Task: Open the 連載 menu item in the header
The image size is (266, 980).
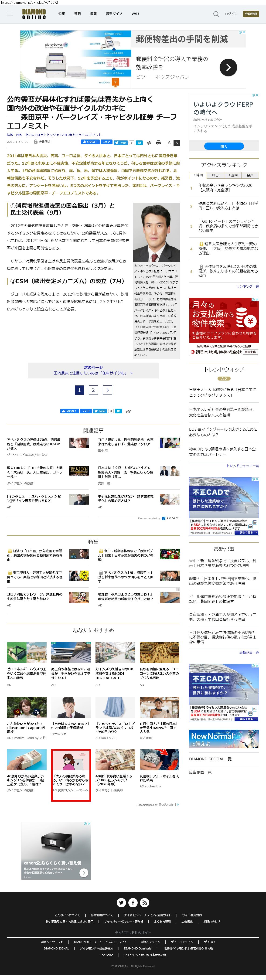Action: click(77, 14)
